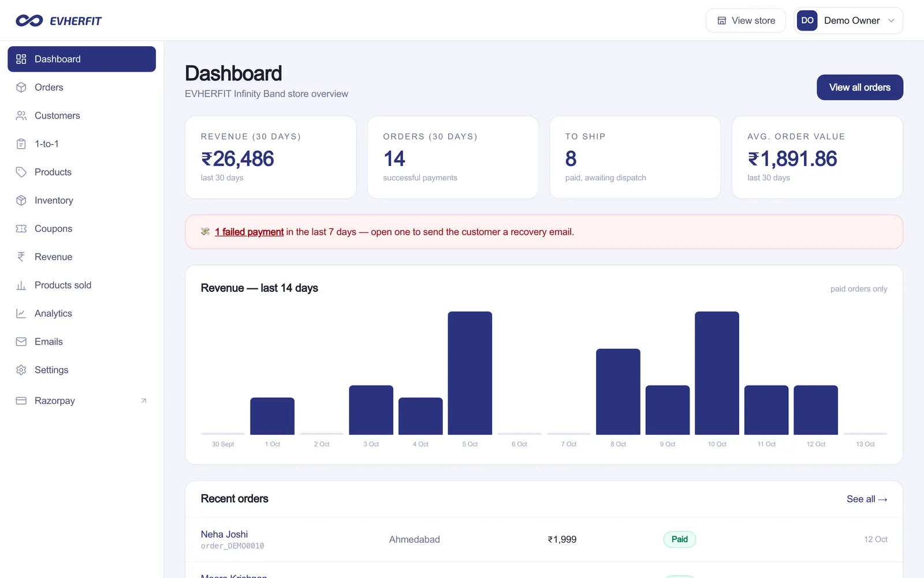The height and width of the screenshot is (578, 924).
Task: Click the Revenue (30 days) ₹26,486 value
Action: [237, 159]
